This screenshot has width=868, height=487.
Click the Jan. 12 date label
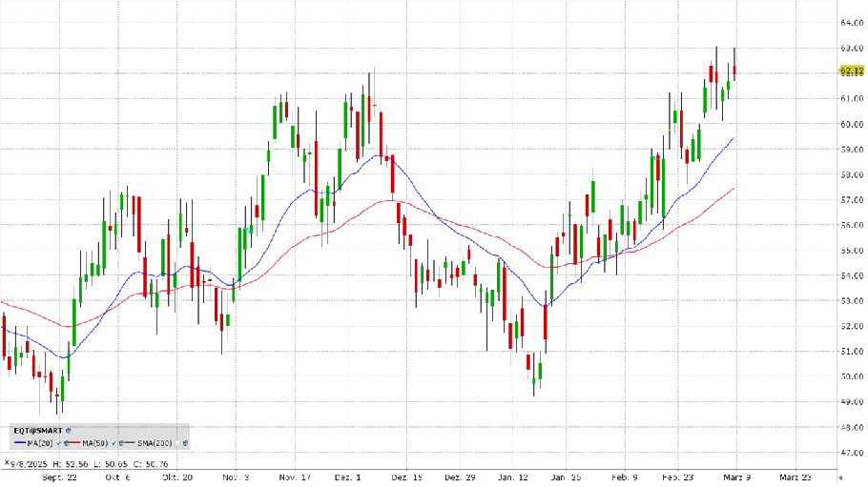(x=513, y=477)
